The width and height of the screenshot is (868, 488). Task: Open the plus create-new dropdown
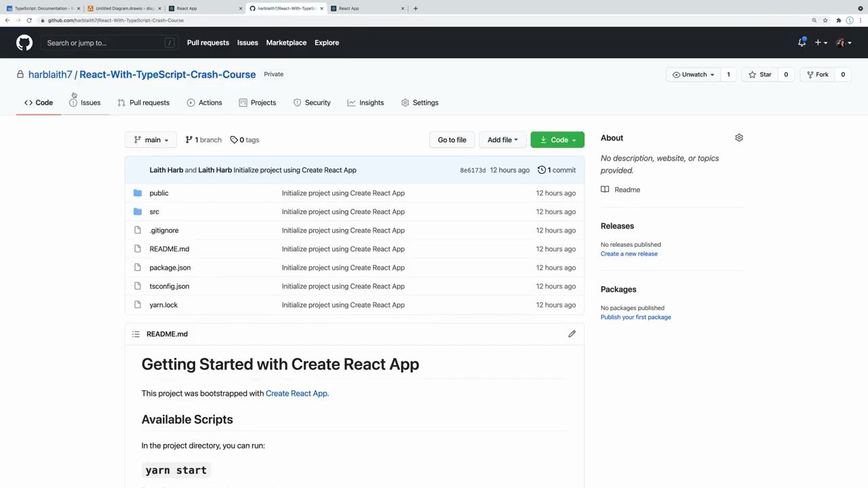821,43
